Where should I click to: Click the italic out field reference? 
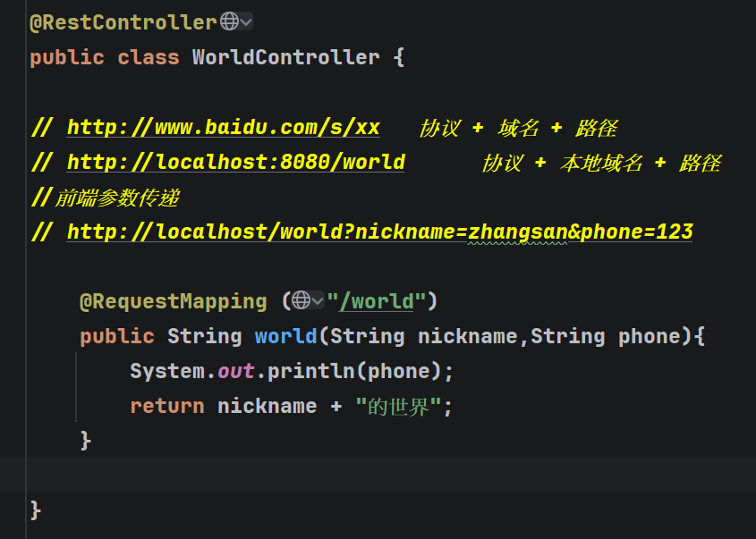(236, 371)
